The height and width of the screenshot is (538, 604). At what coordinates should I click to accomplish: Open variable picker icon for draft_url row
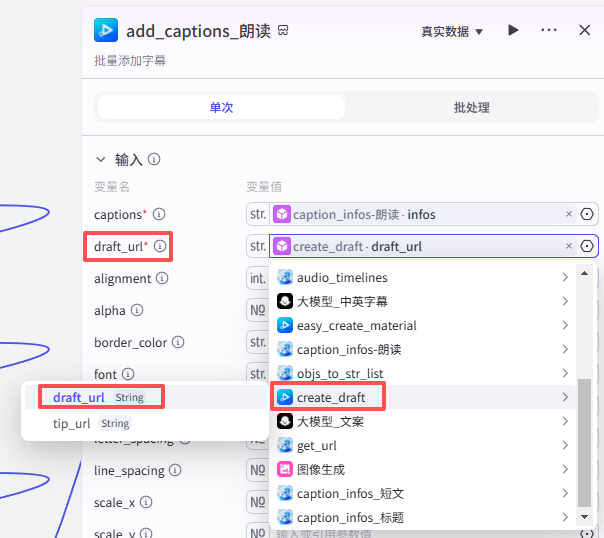[587, 246]
